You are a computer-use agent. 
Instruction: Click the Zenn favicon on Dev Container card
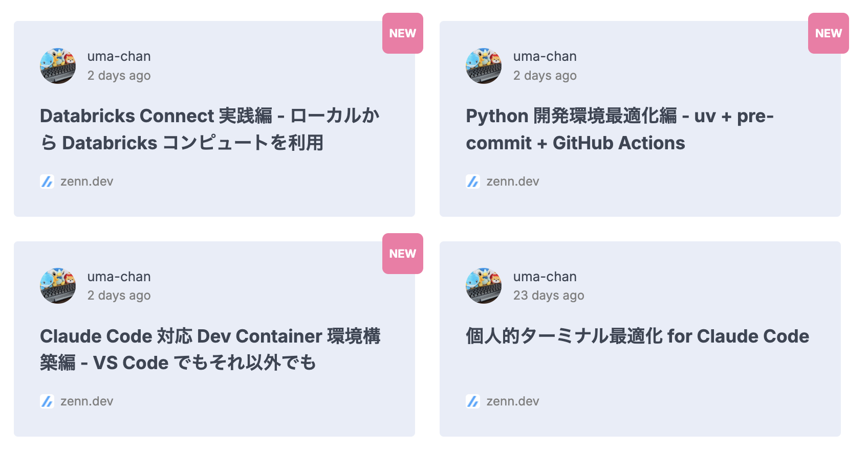(47, 401)
